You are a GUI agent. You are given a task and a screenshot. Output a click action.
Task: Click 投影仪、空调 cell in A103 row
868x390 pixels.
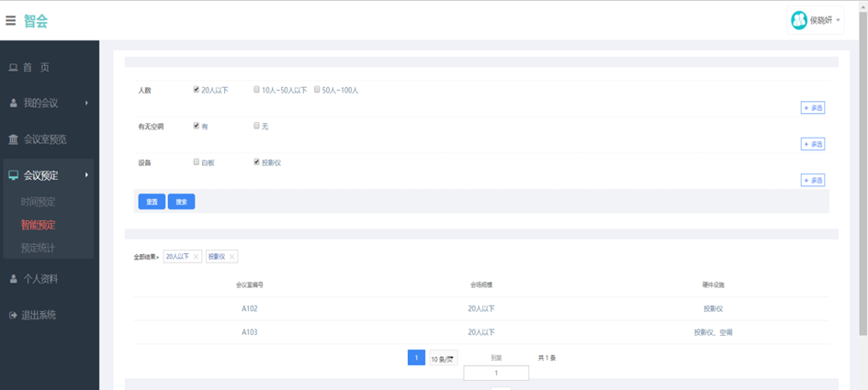(714, 332)
